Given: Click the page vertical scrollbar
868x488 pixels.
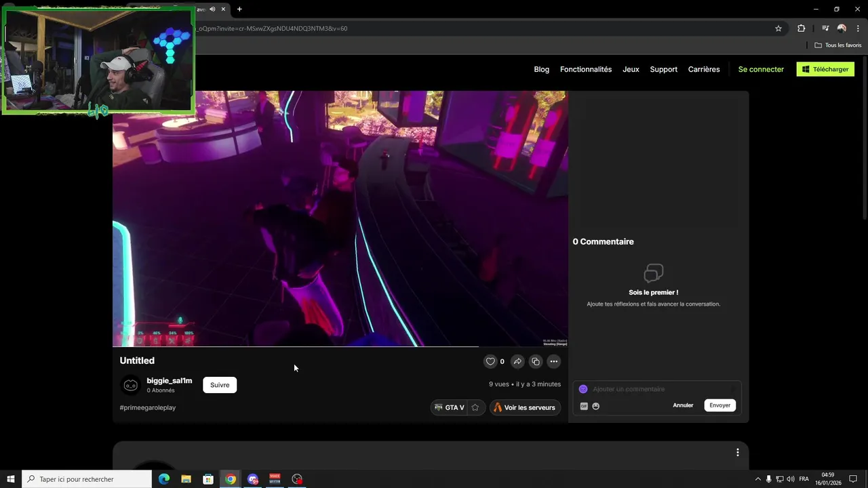Looking at the screenshot, I should coord(864,137).
